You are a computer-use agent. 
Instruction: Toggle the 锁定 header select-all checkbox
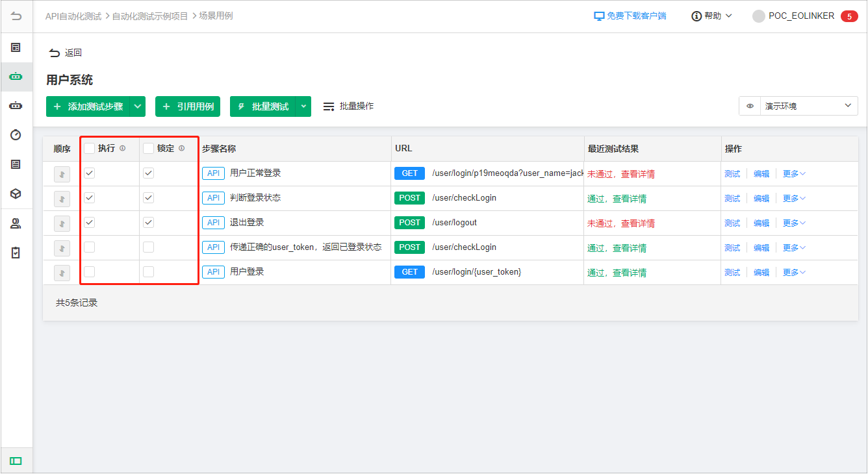coord(148,149)
